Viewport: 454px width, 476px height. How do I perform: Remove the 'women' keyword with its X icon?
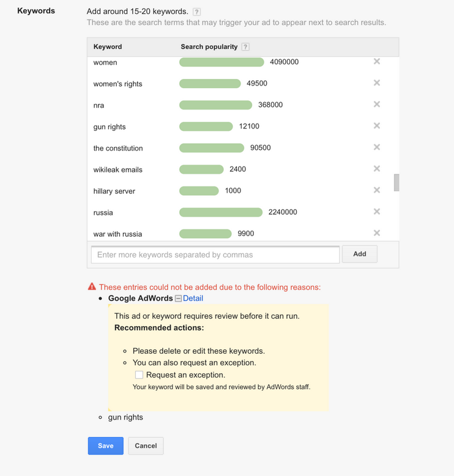point(377,61)
